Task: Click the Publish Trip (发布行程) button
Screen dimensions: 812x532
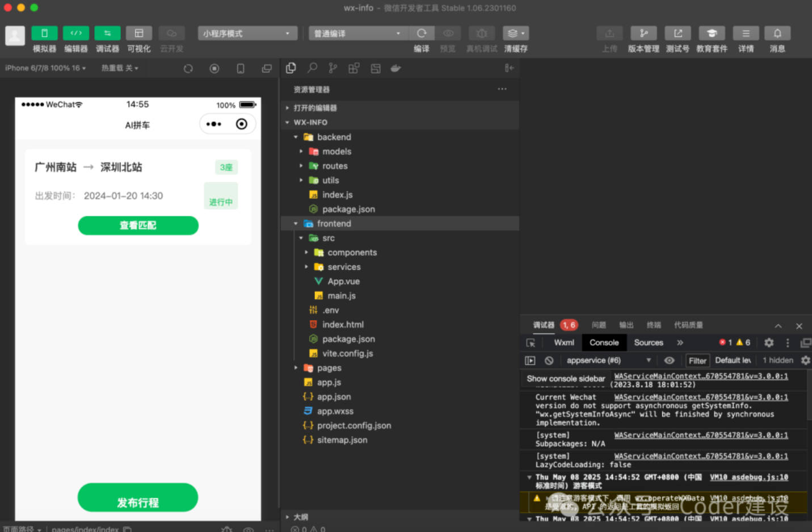Action: tap(138, 498)
